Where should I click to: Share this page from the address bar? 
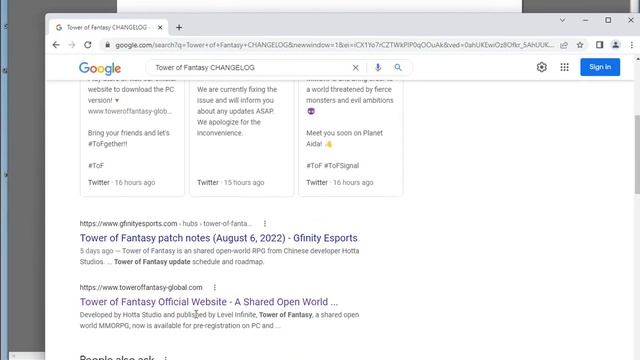click(x=564, y=45)
